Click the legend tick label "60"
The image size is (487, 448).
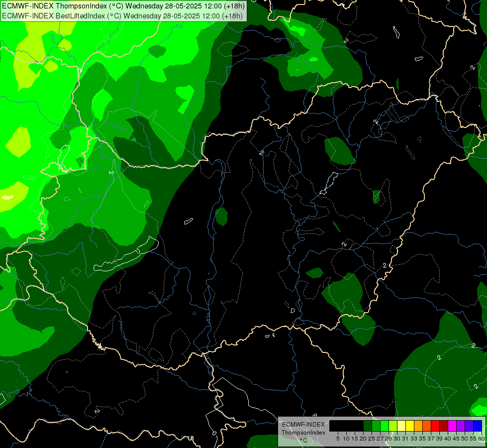(x=482, y=439)
